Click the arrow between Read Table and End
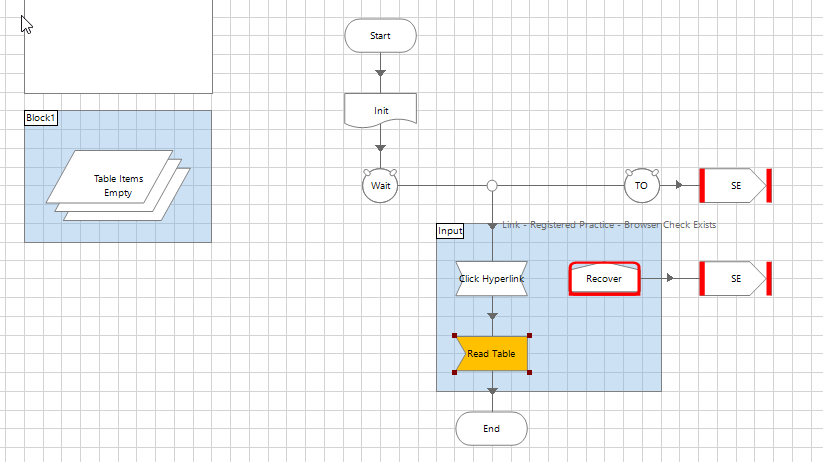Viewport: 823px width, 462px height. point(492,391)
